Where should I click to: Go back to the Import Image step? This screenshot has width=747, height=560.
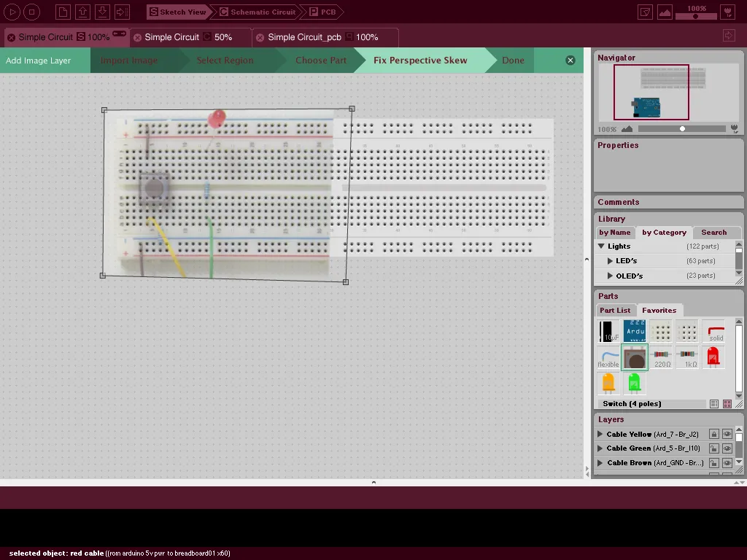click(x=129, y=61)
